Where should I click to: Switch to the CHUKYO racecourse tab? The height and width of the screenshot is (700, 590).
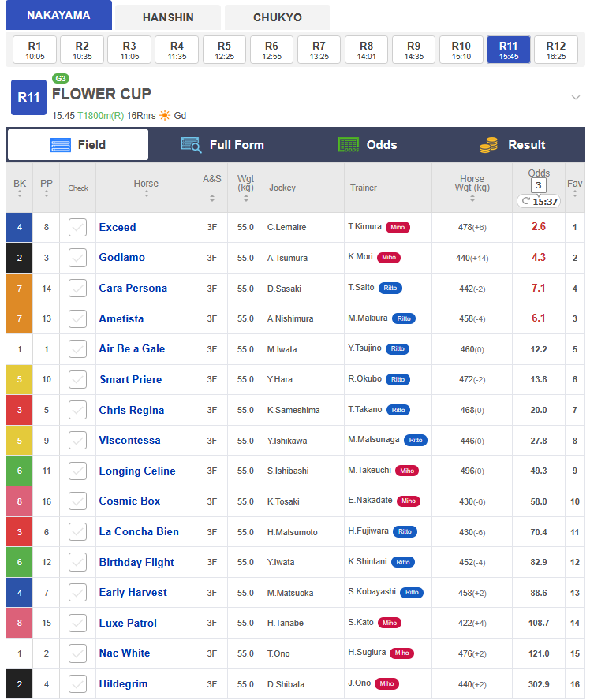(x=278, y=17)
